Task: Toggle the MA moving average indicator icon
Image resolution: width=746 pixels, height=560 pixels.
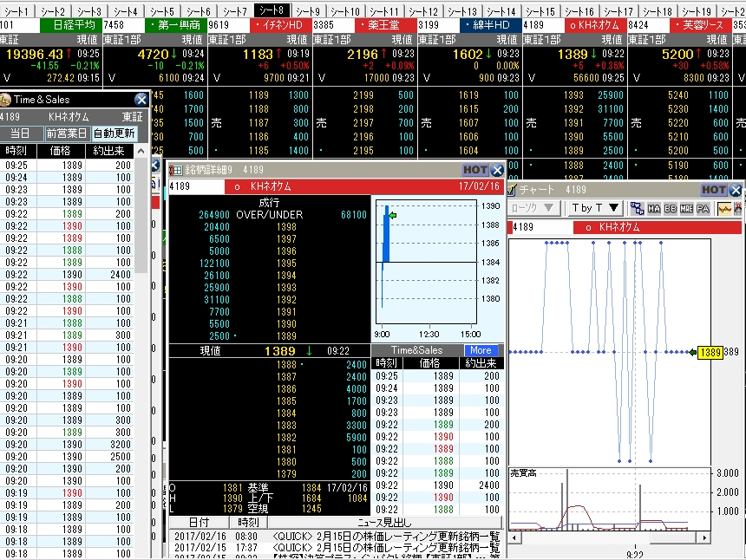Action: pos(655,208)
